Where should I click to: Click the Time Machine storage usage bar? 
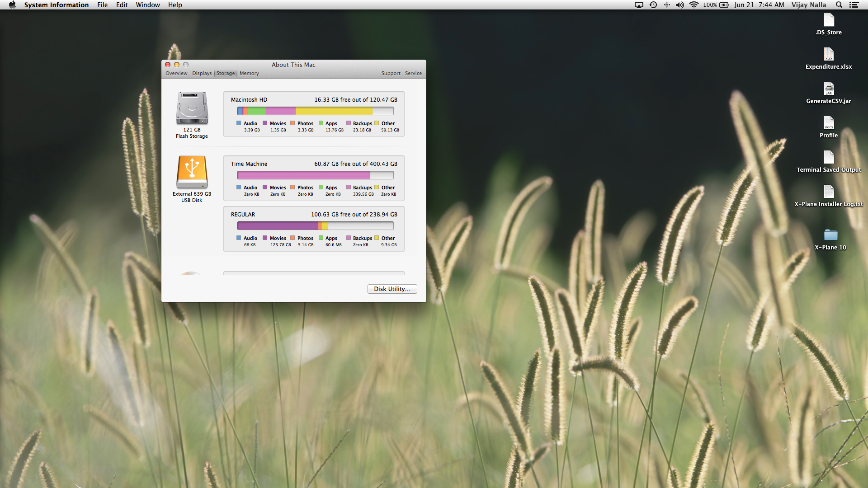(x=315, y=175)
